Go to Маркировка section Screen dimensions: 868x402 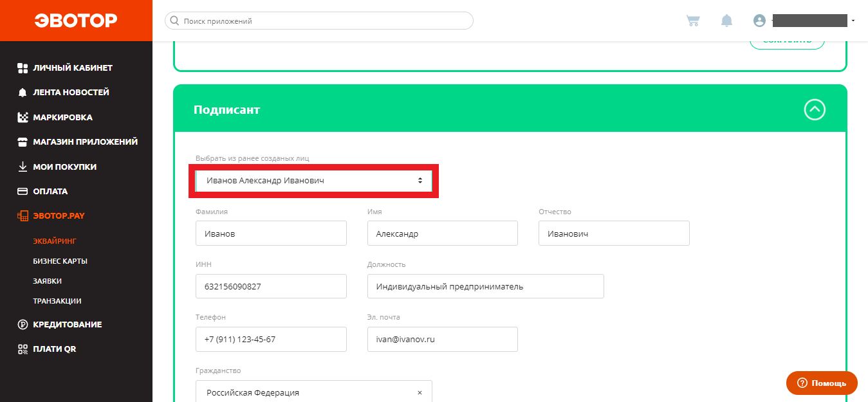[62, 117]
